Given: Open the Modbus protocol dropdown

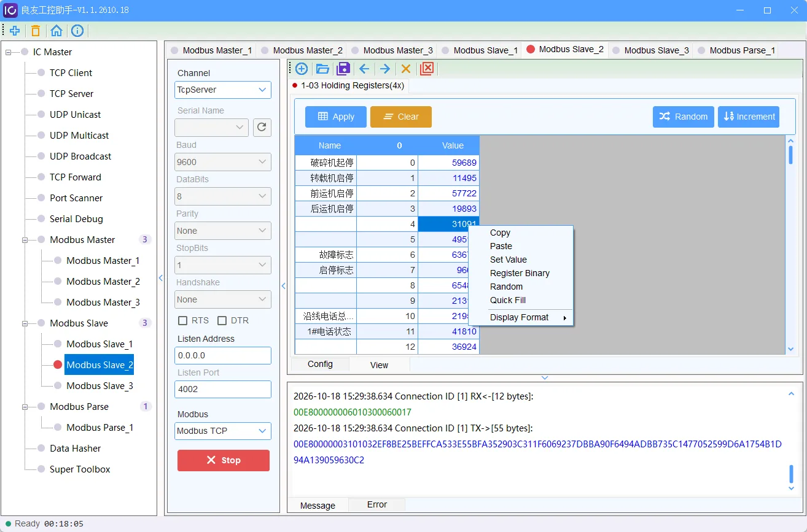Looking at the screenshot, I should [x=223, y=431].
